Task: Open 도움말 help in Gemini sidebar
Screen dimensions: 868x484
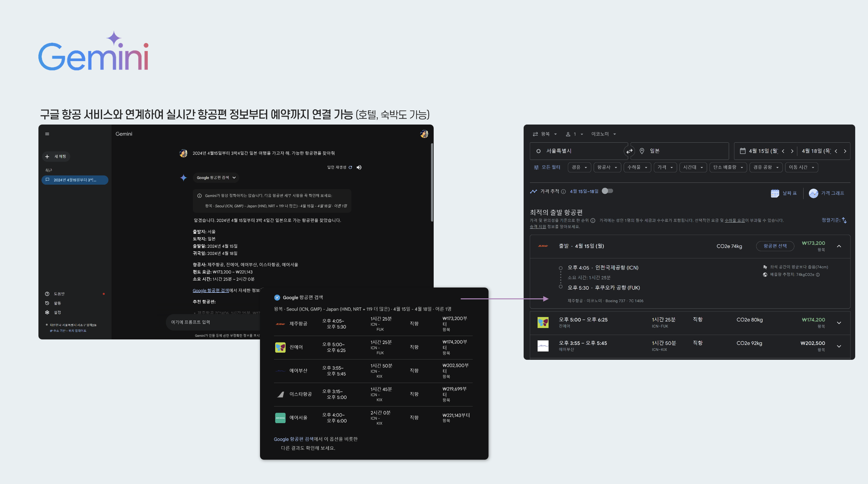Action: tap(55, 294)
